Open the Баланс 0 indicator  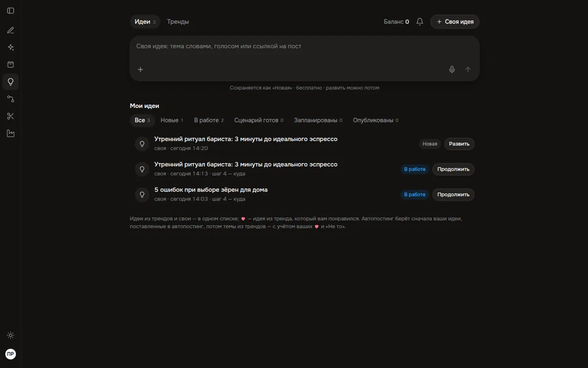pos(396,22)
